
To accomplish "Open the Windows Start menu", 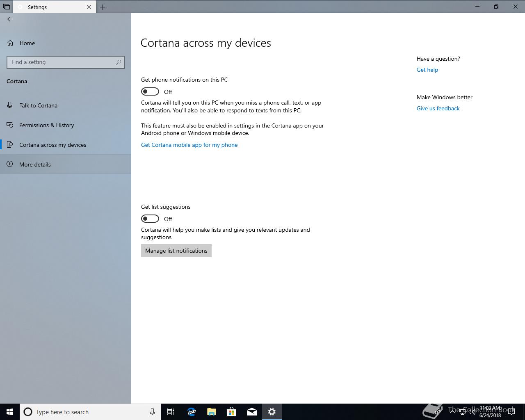I will click(x=10, y=412).
